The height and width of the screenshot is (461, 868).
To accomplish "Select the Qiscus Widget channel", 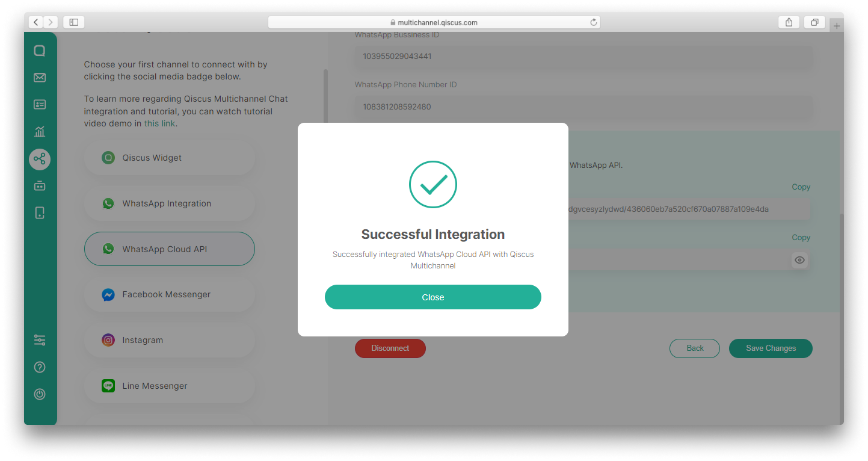I will click(x=170, y=158).
